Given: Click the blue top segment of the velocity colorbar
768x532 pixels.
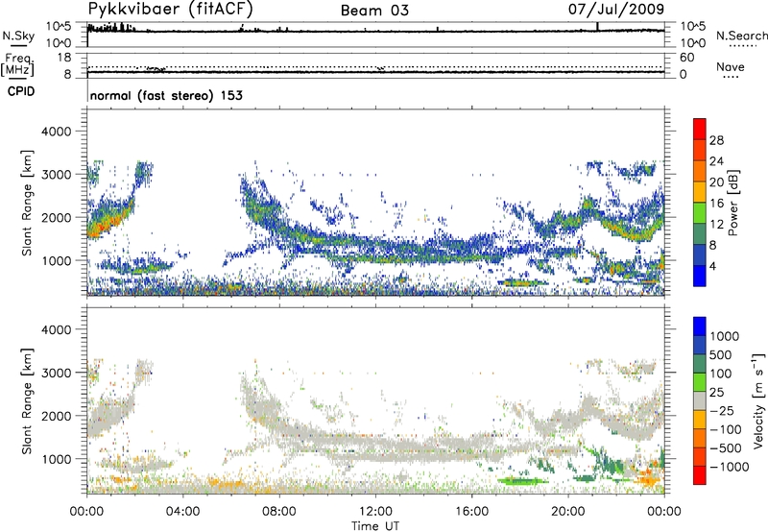Looking at the screenshot, I should click(x=700, y=326).
